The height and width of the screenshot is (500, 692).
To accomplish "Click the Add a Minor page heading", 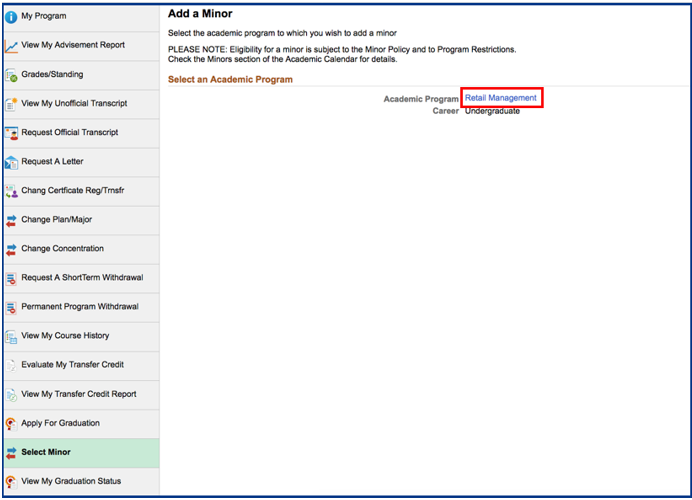I will click(x=200, y=14).
